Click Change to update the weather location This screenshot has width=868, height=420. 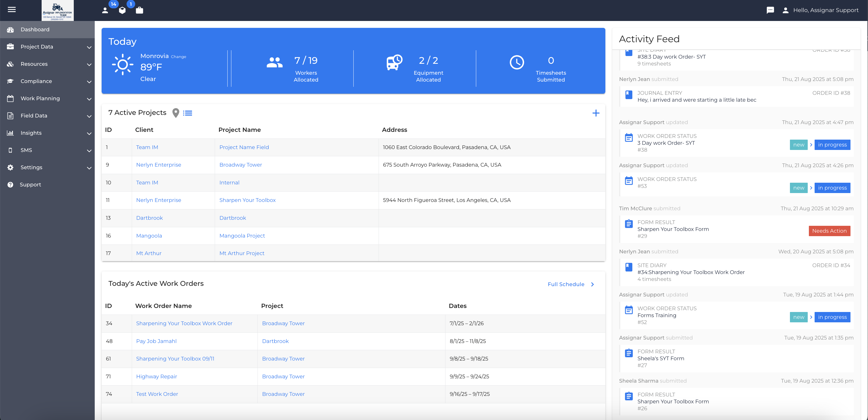(x=178, y=56)
